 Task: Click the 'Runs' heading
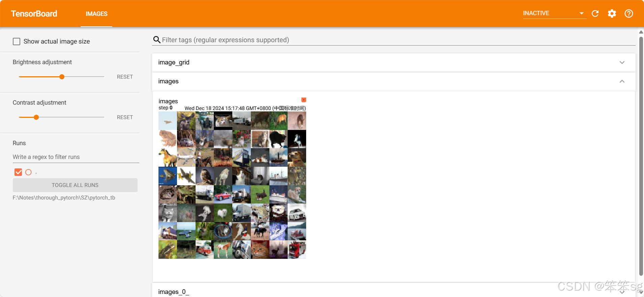pos(19,143)
